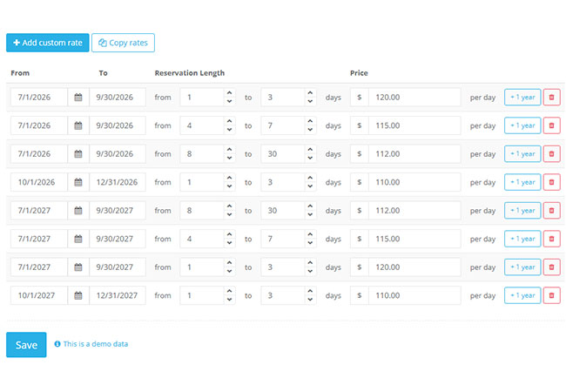Open calendar for 7/1/2027 row priced 120.00
566x392 pixels.
(x=78, y=267)
